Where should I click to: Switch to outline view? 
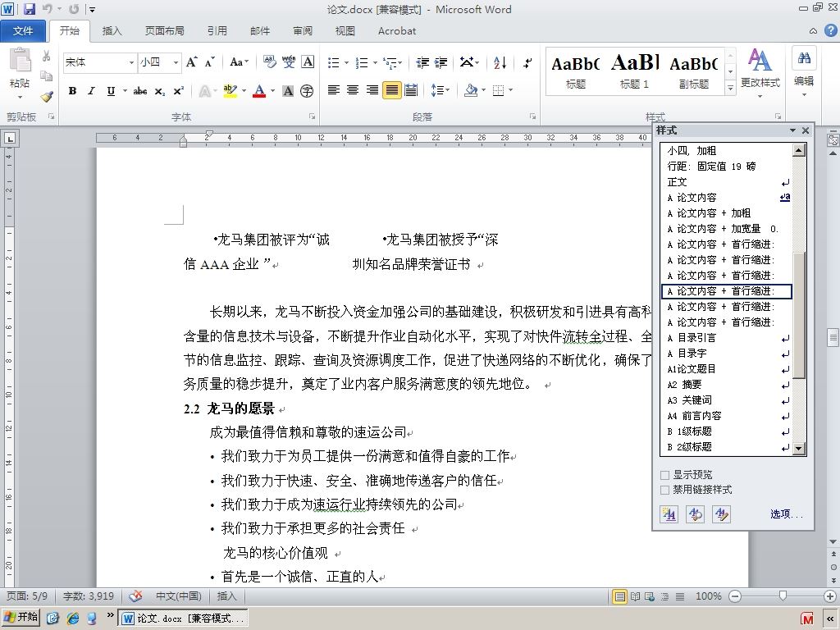664,596
